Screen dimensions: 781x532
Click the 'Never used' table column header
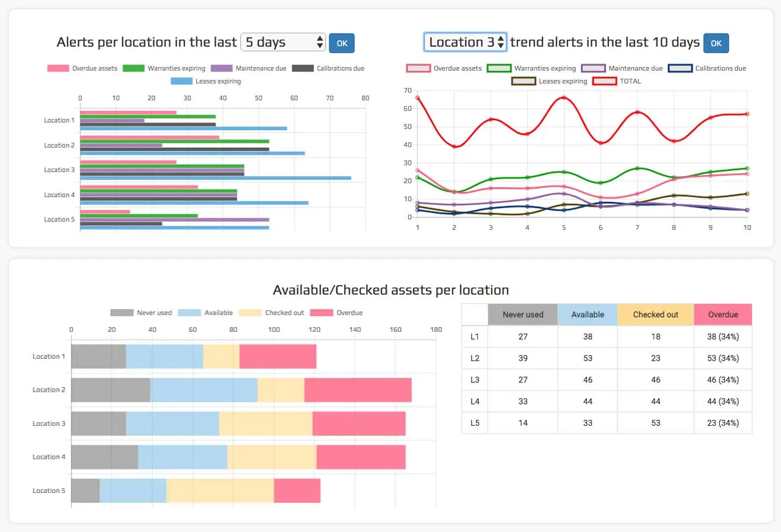[x=523, y=315]
